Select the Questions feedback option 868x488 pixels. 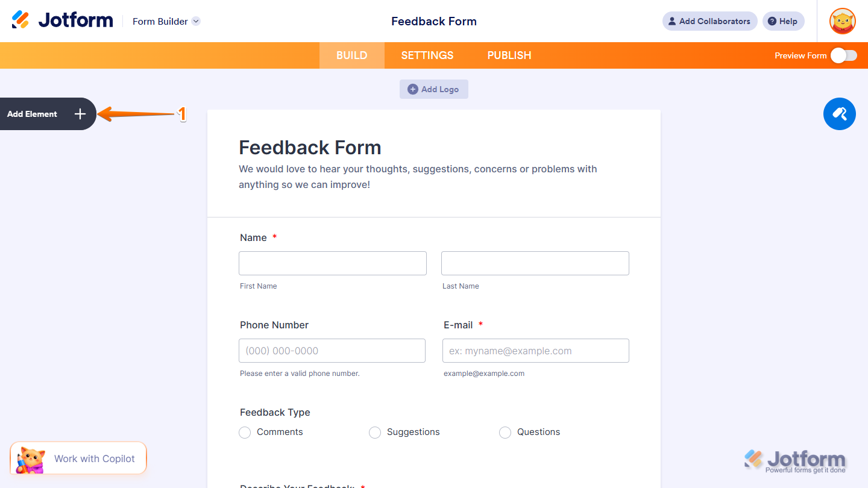(505, 432)
